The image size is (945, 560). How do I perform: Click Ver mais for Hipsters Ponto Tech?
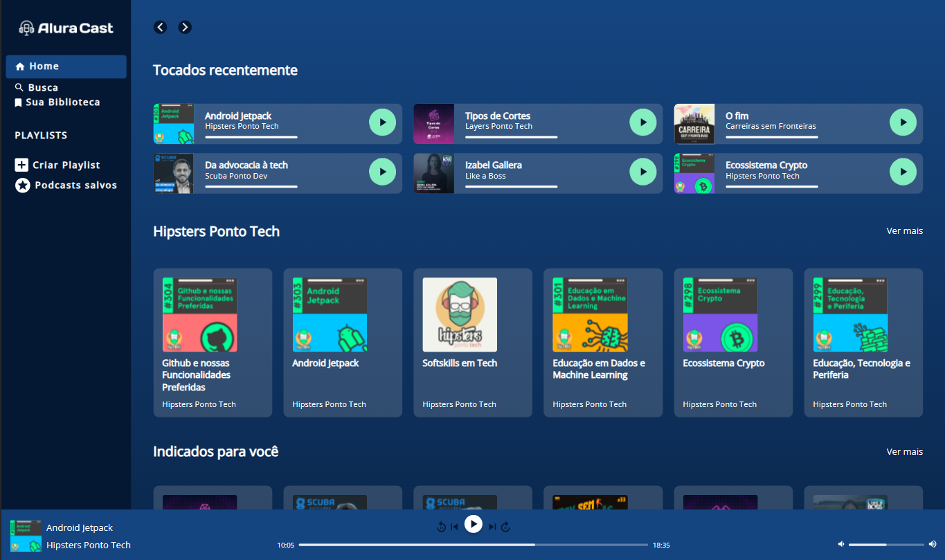pyautogui.click(x=904, y=231)
